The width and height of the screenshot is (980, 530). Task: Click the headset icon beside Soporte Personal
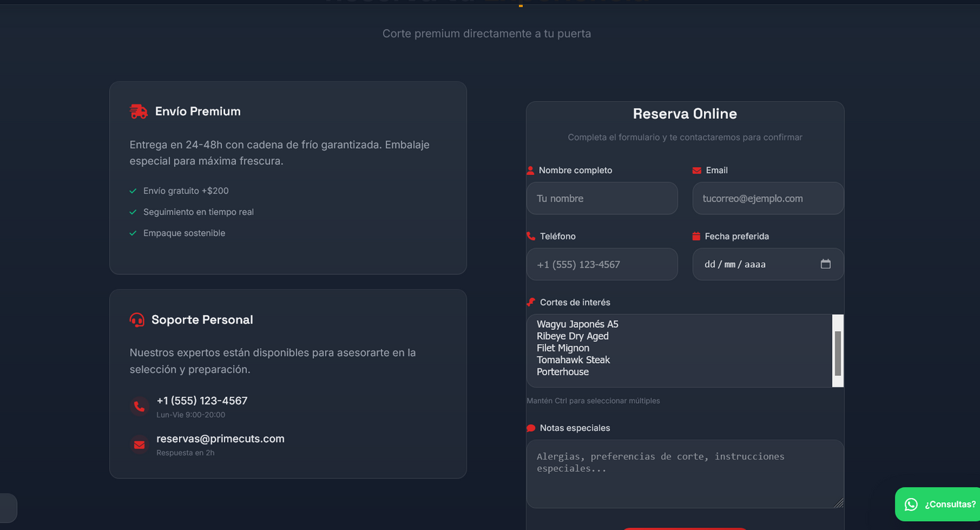[x=138, y=319]
